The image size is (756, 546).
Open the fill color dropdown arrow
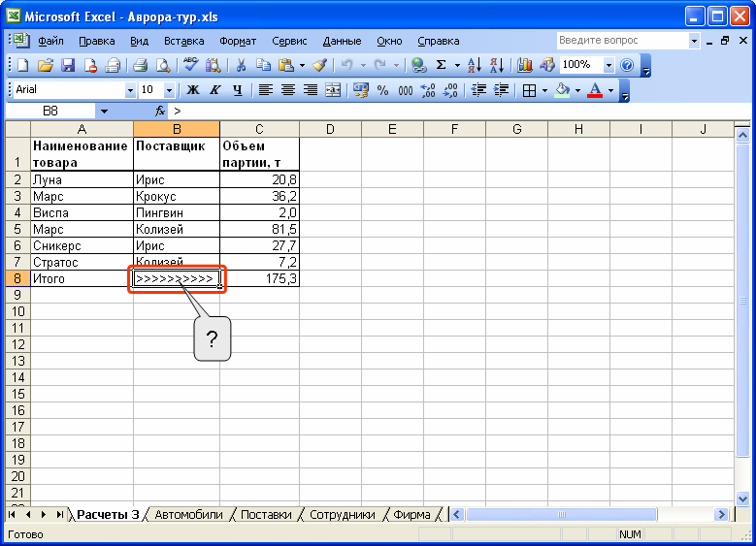tap(577, 90)
